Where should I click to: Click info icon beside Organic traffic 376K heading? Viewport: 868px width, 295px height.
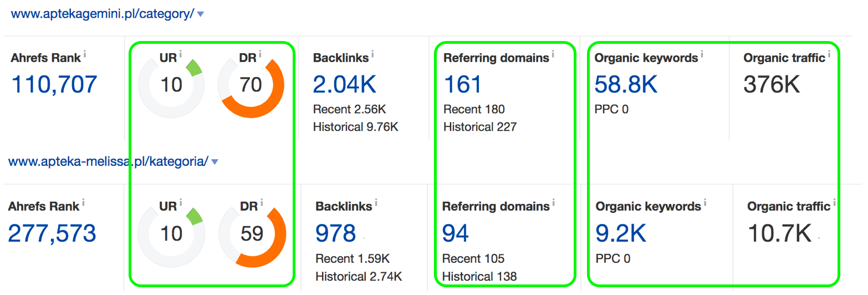pos(829,54)
